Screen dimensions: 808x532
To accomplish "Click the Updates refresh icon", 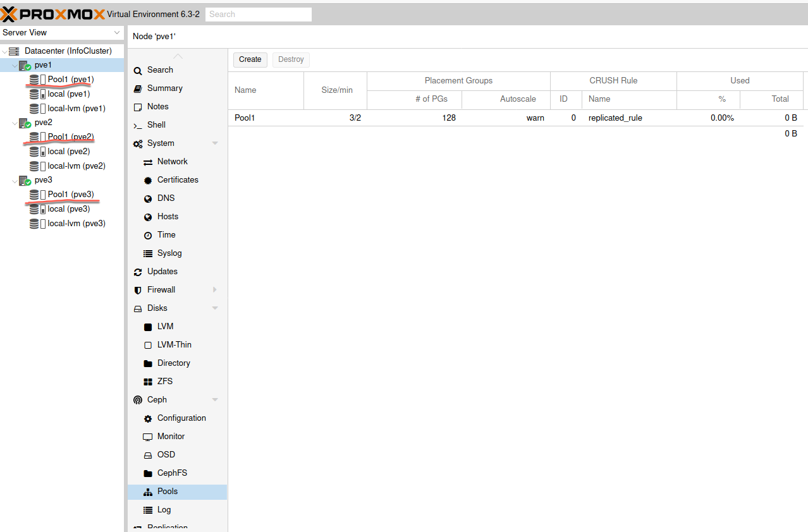I will [138, 272].
